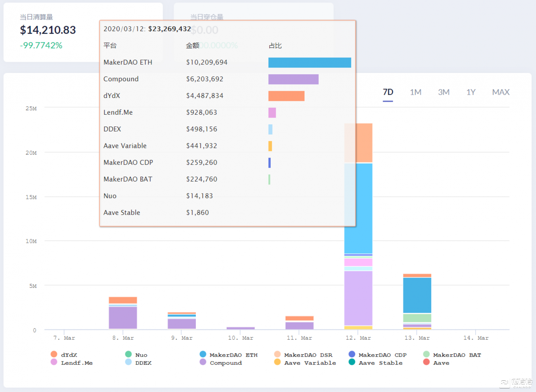Viewport: 536px width, 392px height.
Task: Click the red Aave legend color dot
Action: click(x=426, y=362)
